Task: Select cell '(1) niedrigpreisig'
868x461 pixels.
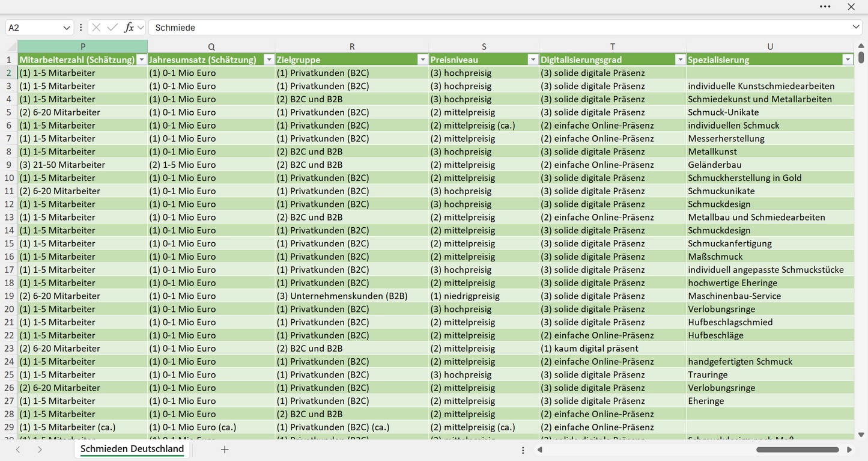Action: click(484, 296)
